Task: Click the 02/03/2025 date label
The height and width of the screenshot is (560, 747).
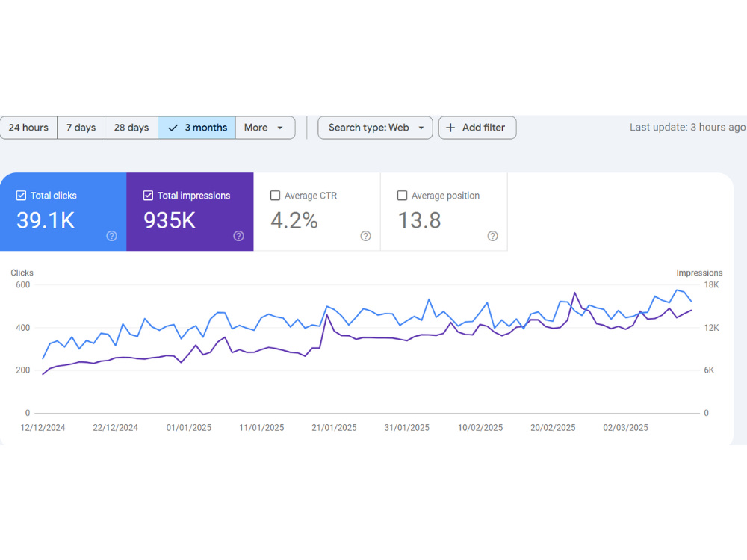Action: pyautogui.click(x=625, y=428)
